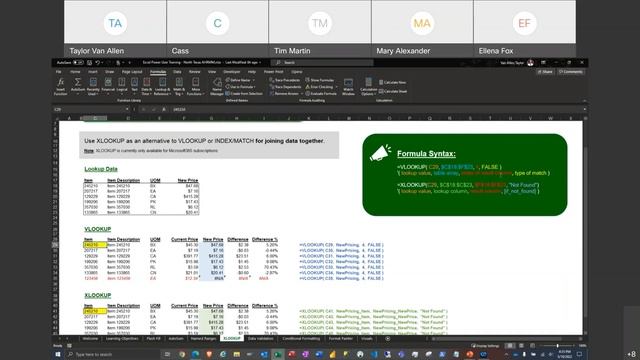Open Math & Trig functions

coord(179,86)
